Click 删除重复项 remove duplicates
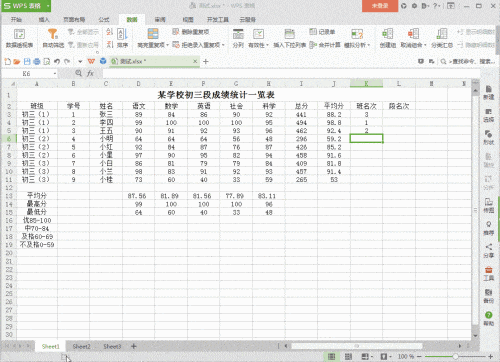This screenshot has width=500, height=362. pyautogui.click(x=191, y=32)
